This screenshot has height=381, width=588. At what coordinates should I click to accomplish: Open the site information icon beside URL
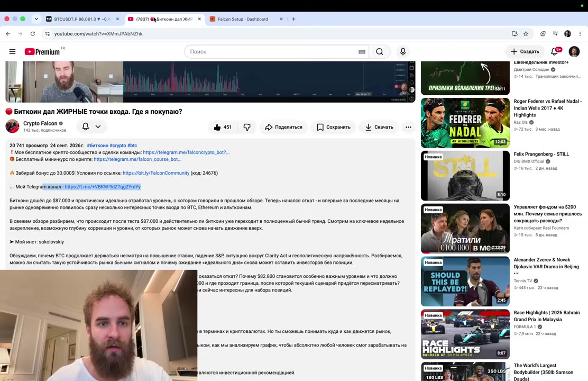[47, 34]
